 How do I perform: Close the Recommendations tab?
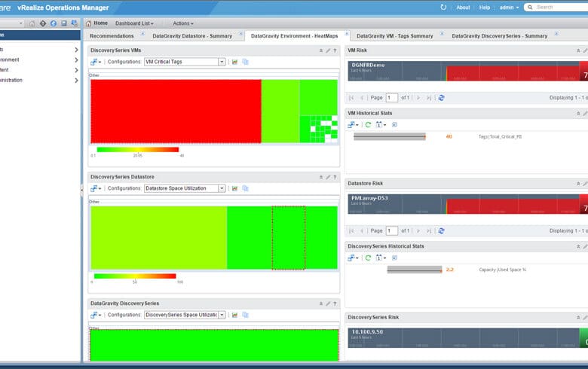142,34
